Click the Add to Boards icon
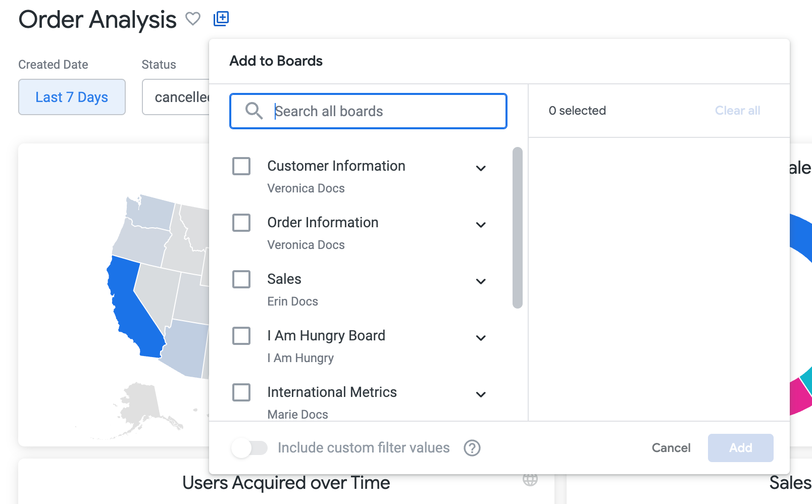812x504 pixels. 221,19
